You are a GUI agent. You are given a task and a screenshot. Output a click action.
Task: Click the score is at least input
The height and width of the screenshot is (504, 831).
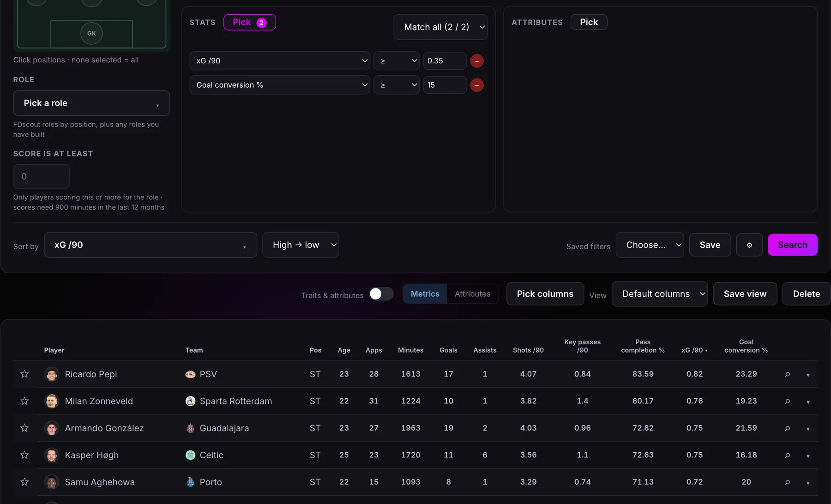point(41,176)
